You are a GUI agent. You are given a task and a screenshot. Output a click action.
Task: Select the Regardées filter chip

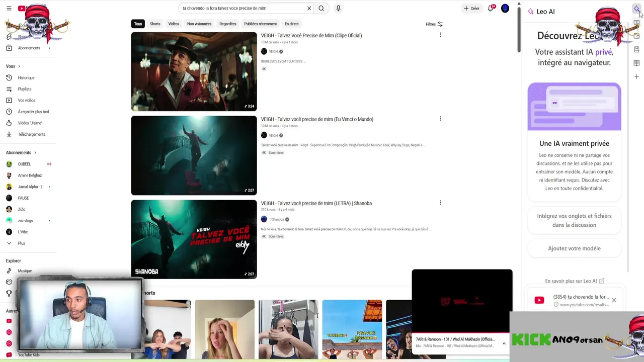tap(227, 24)
